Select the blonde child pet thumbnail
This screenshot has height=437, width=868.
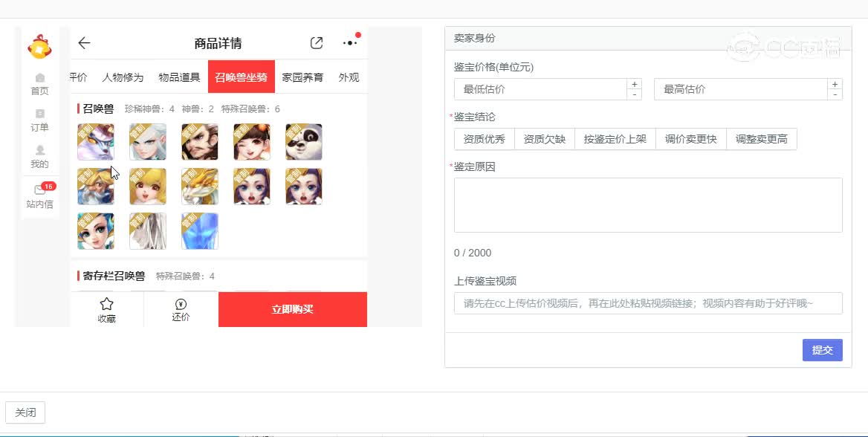[x=148, y=187]
